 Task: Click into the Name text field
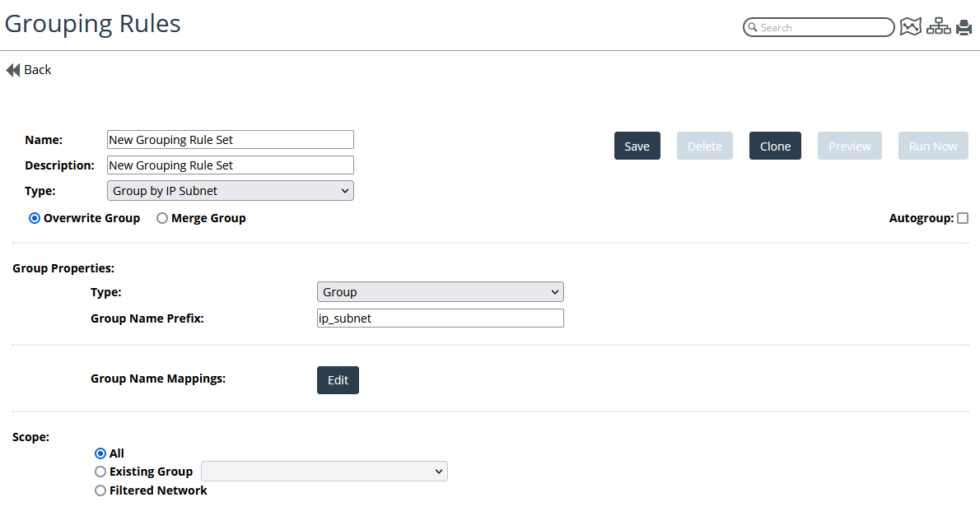coord(231,140)
